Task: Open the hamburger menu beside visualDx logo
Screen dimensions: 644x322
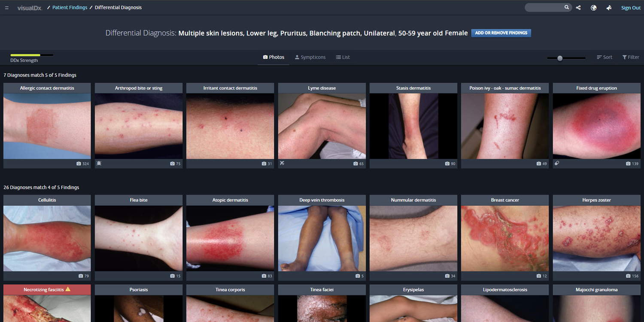Action: 7,8
